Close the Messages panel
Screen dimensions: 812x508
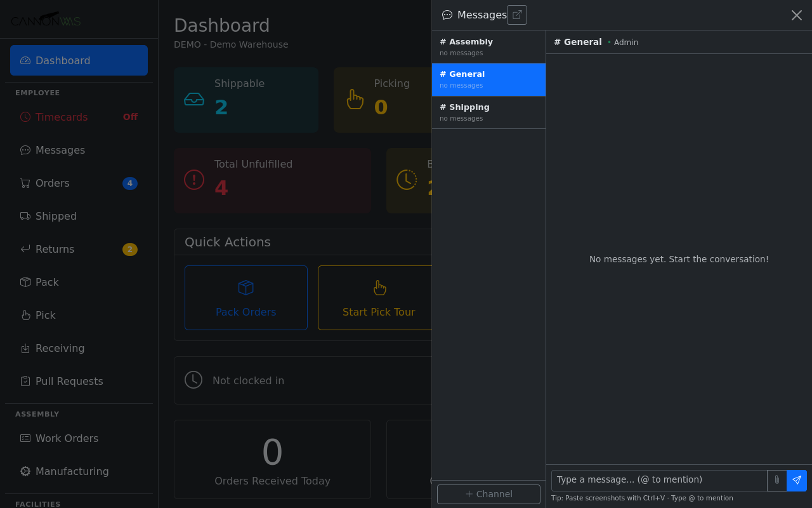point(796,15)
